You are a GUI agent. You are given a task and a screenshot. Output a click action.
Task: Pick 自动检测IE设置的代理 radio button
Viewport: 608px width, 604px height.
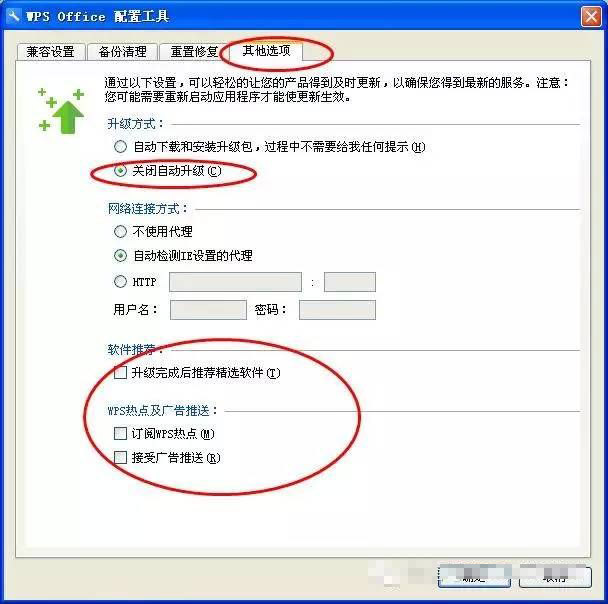(x=120, y=255)
